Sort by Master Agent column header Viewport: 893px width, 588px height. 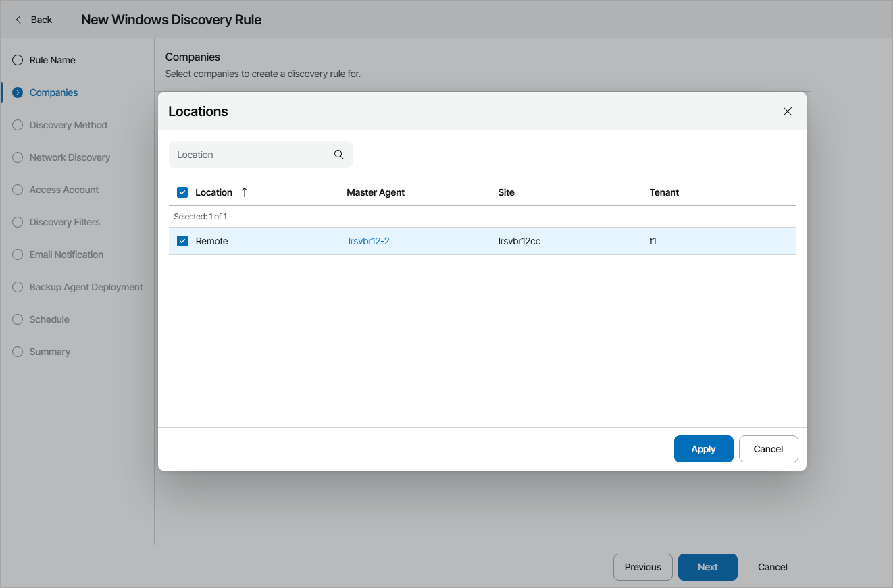pos(376,192)
